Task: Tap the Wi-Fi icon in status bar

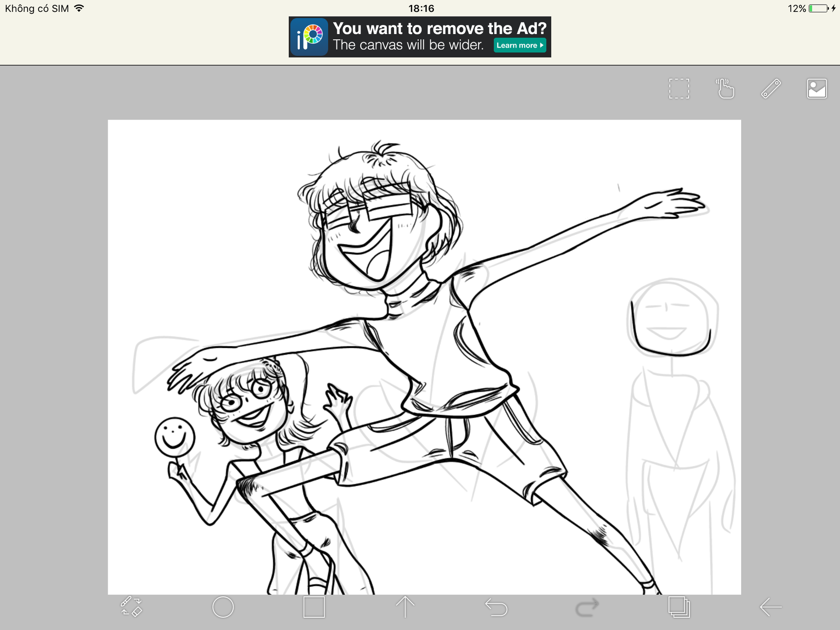Action: (79, 8)
